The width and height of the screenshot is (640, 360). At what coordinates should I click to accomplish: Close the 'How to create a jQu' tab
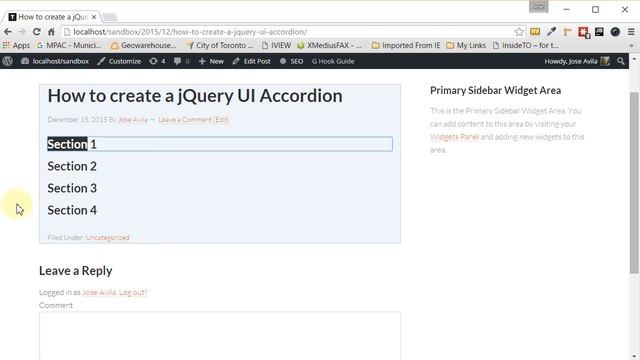tap(94, 17)
